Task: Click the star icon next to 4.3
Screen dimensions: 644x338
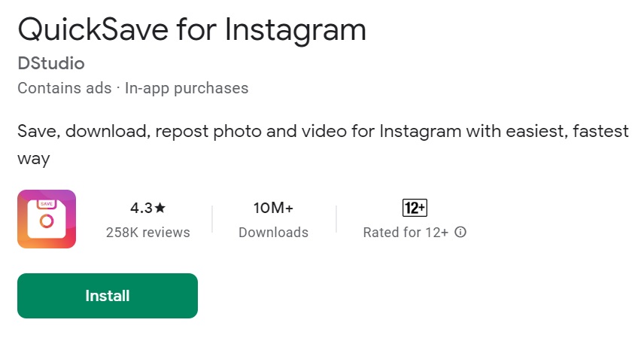Action: 160,208
